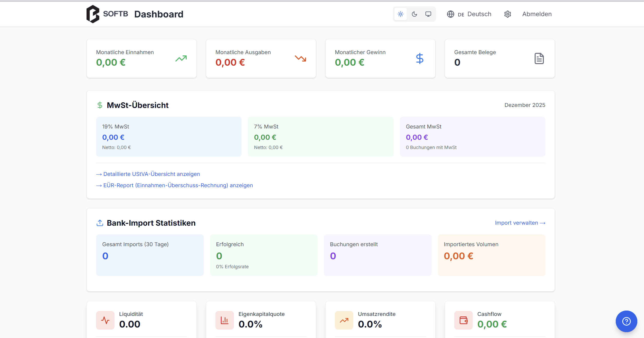Screen dimensions: 644x338
Task: Click the Gesamte Belege document icon
Action: click(539, 58)
